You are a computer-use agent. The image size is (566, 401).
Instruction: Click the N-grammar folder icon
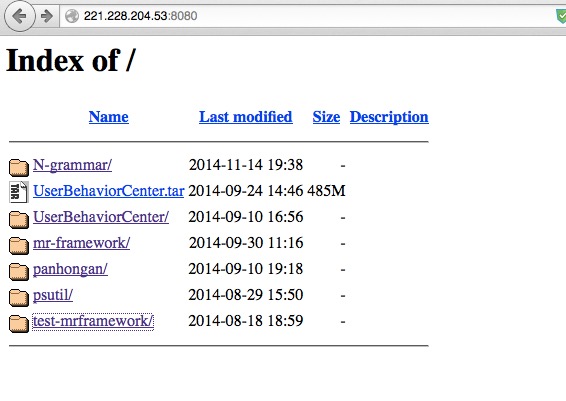click(19, 167)
